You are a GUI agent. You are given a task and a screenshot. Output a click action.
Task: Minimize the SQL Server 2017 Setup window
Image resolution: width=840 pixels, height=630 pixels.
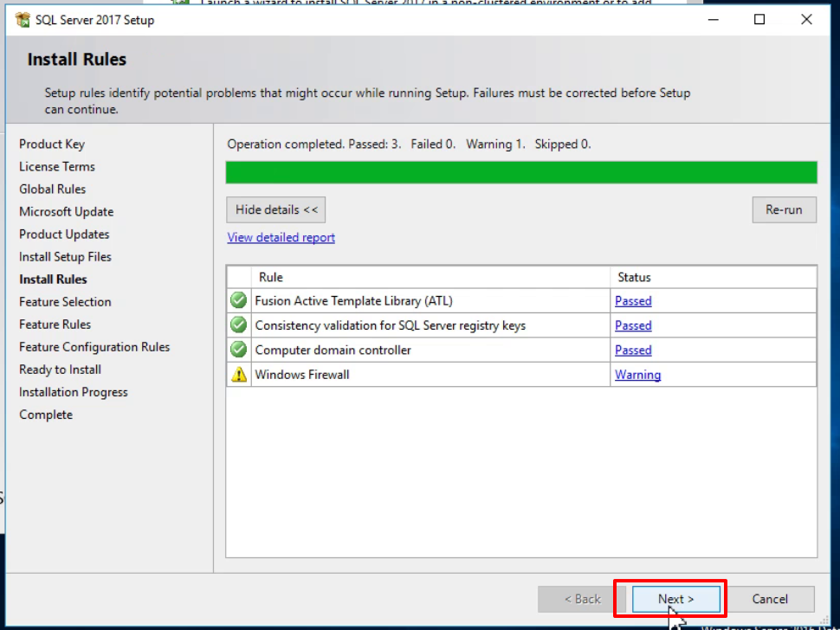point(713,20)
